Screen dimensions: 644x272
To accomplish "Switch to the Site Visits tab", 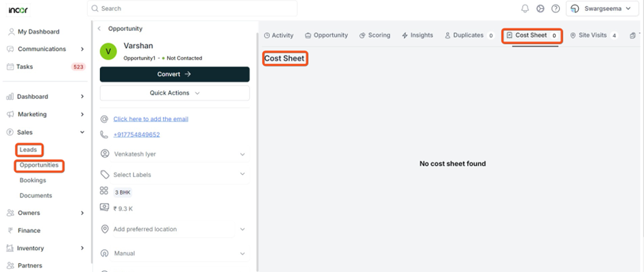I will coord(594,36).
